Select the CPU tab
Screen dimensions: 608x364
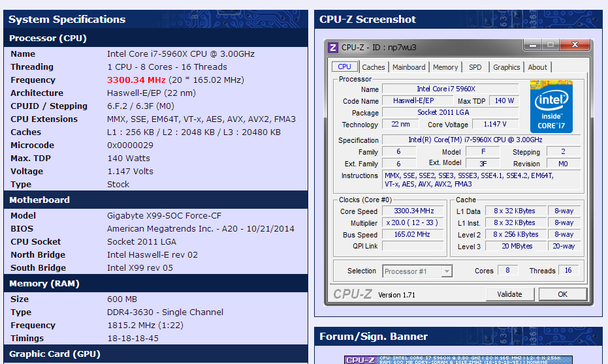click(344, 67)
